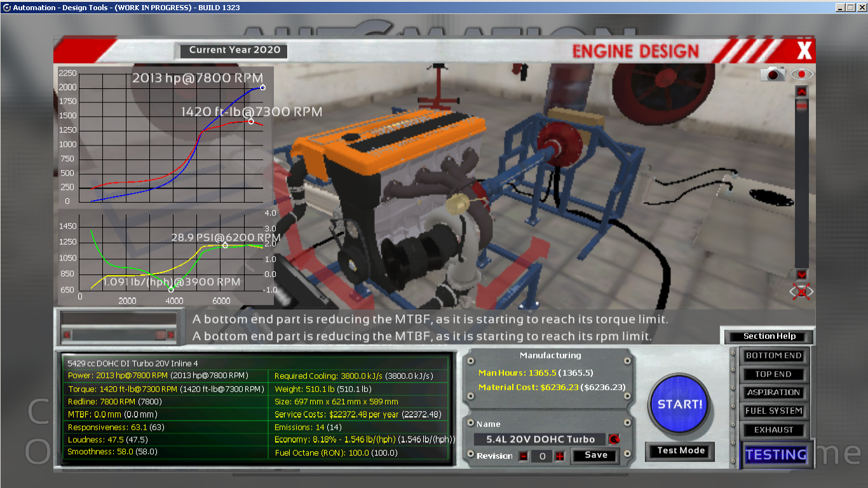868x488 pixels.
Task: Click the engine name input field
Action: click(x=540, y=439)
